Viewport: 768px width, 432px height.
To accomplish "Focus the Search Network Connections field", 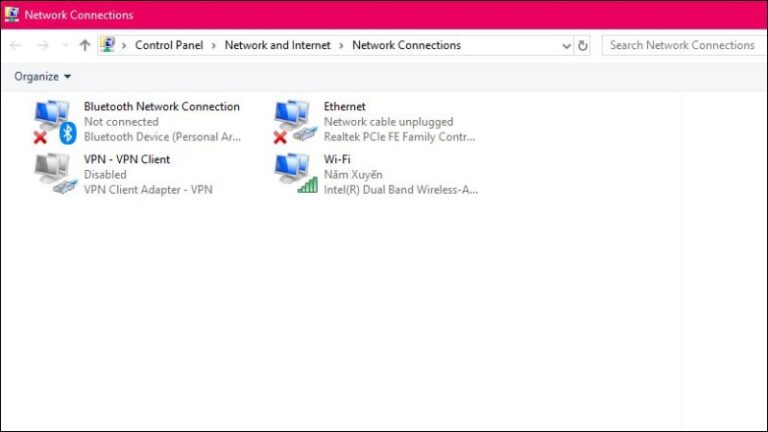I will point(684,45).
